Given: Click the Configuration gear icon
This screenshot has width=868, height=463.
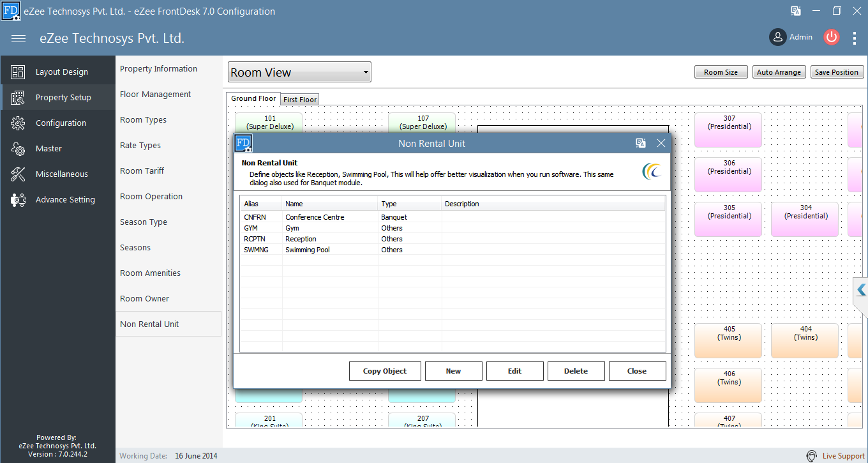Looking at the screenshot, I should coord(18,123).
